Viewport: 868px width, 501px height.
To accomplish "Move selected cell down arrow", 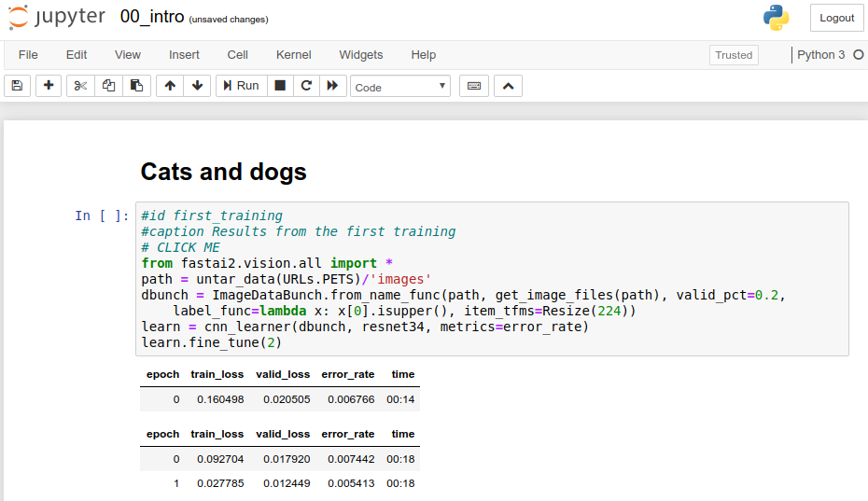I will [x=197, y=86].
